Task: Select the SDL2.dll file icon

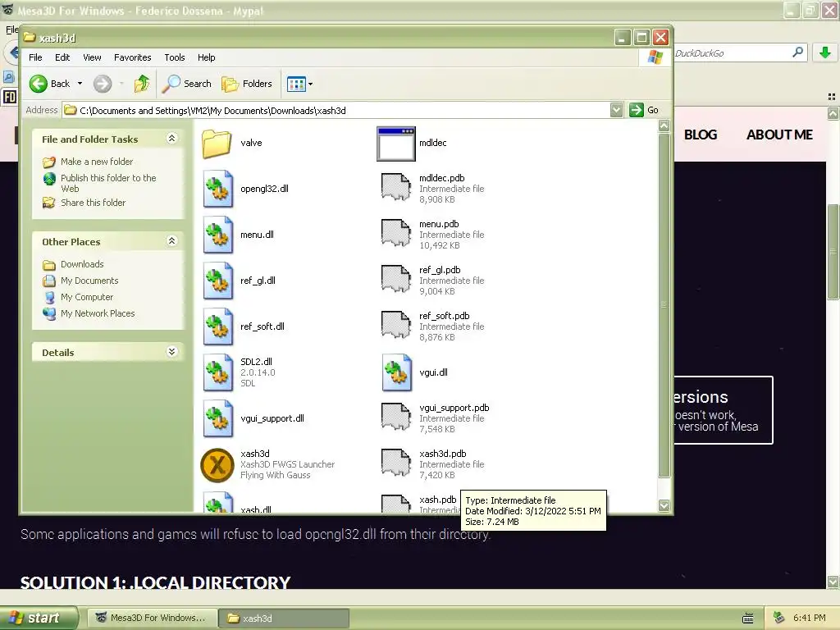Action: 218,372
